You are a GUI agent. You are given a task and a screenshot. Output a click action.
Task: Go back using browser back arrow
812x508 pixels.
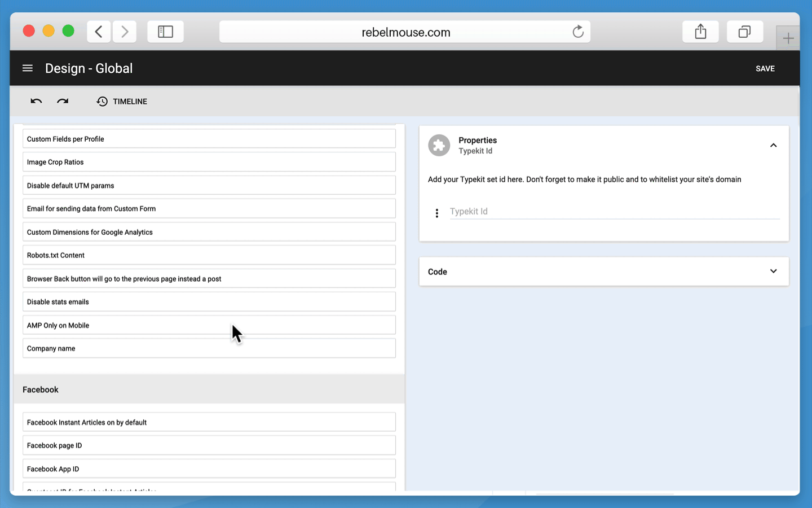(99, 32)
